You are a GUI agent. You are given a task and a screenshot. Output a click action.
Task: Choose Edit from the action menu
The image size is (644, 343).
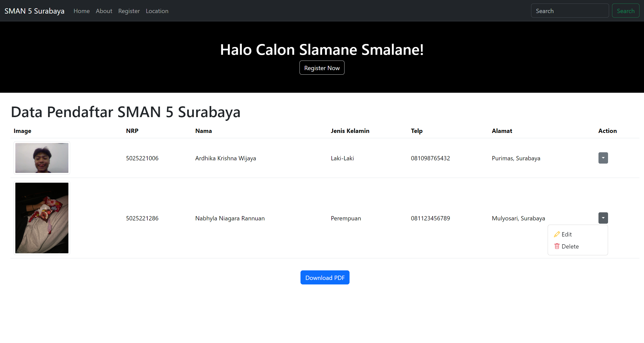click(578, 234)
